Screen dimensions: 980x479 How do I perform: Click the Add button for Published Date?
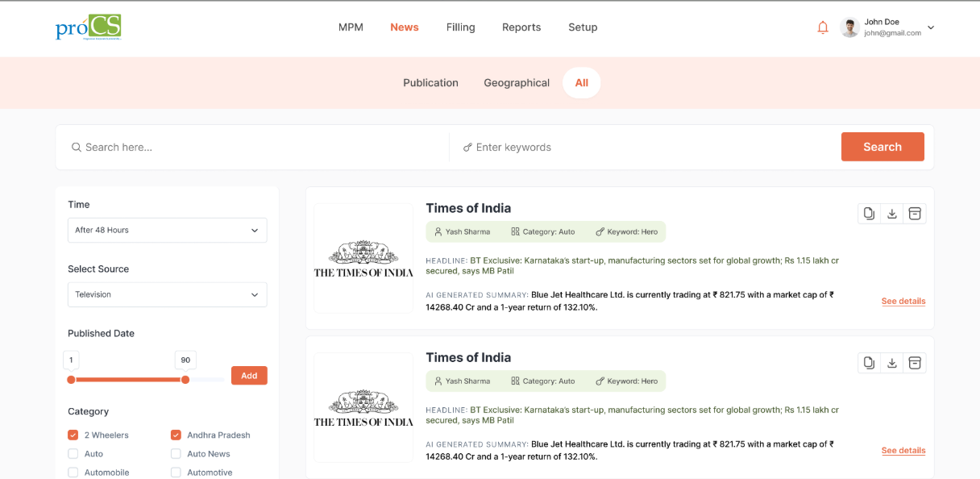(249, 376)
